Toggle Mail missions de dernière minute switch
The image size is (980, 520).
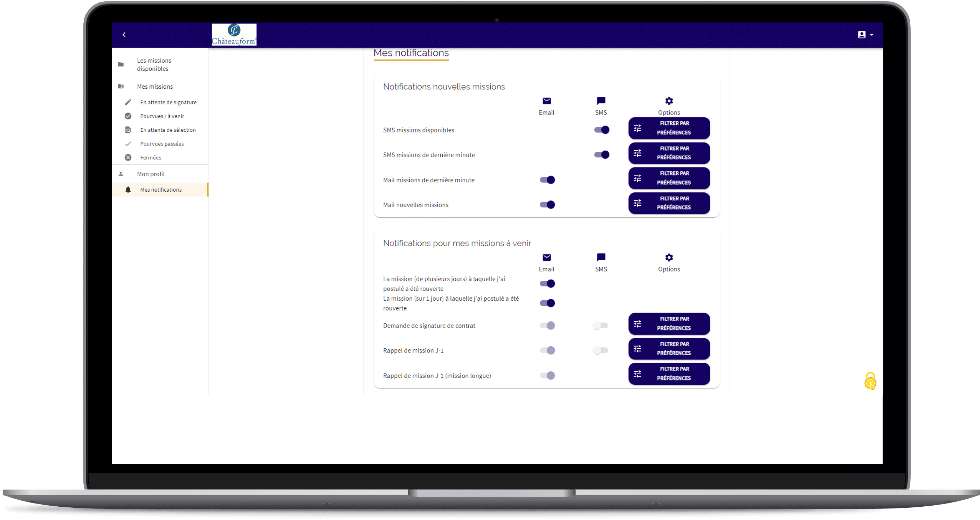pos(546,180)
